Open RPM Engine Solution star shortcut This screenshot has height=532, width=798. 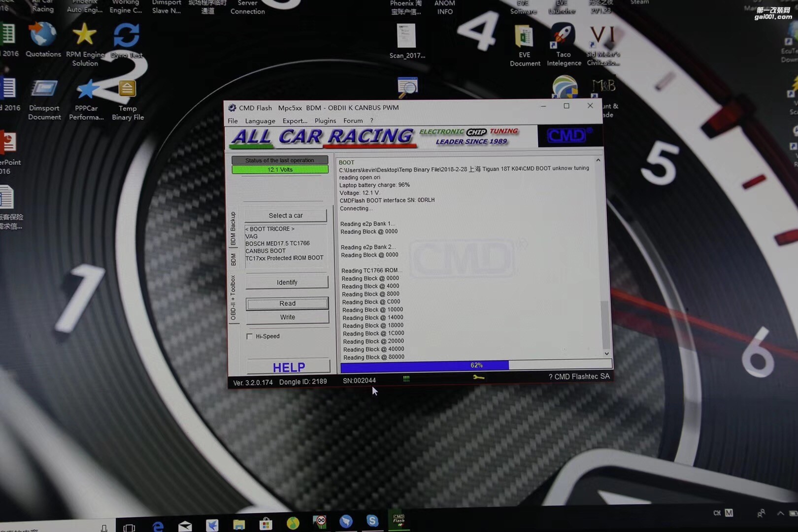click(x=85, y=44)
